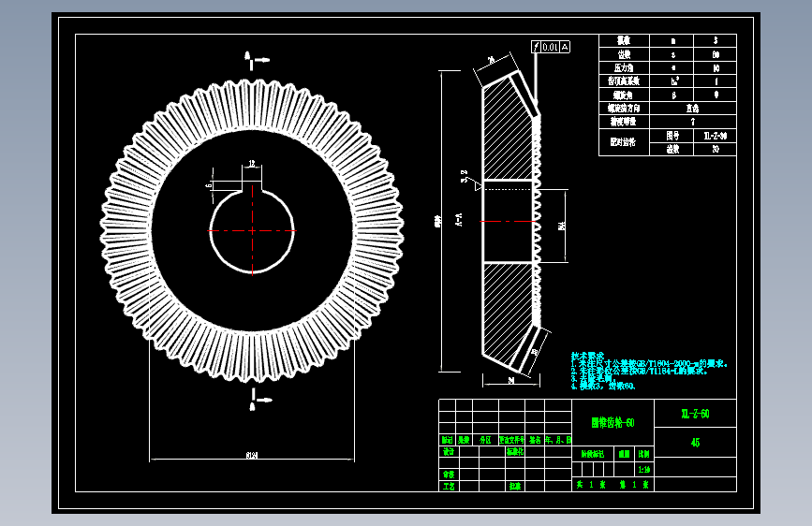Click the red crosshair at the bore center
812x526 pixels.
coord(252,230)
